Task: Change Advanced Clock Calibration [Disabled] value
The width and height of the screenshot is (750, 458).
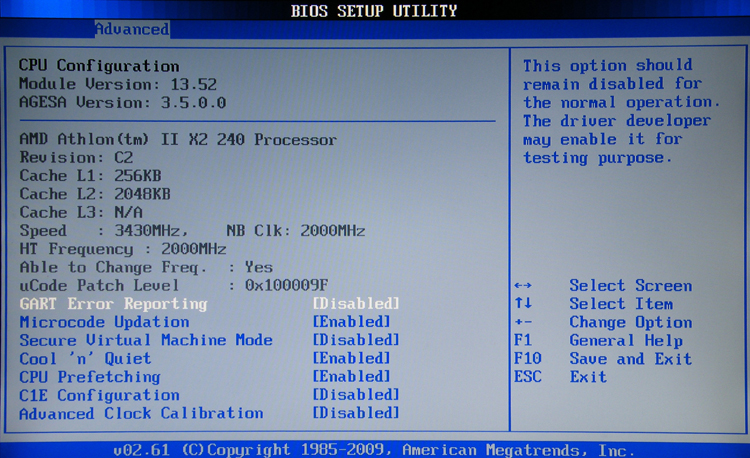Action: 356,413
